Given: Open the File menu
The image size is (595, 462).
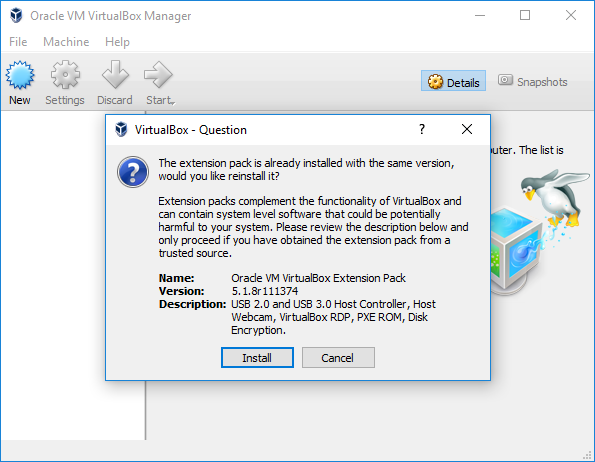Looking at the screenshot, I should point(18,42).
